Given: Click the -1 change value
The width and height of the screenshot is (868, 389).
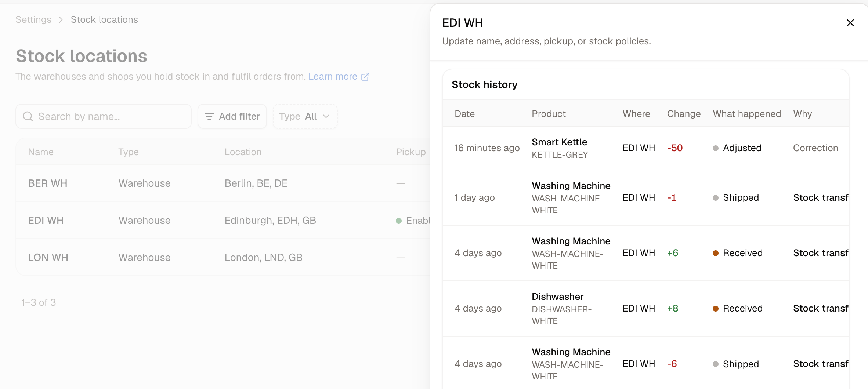Looking at the screenshot, I should point(672,197).
